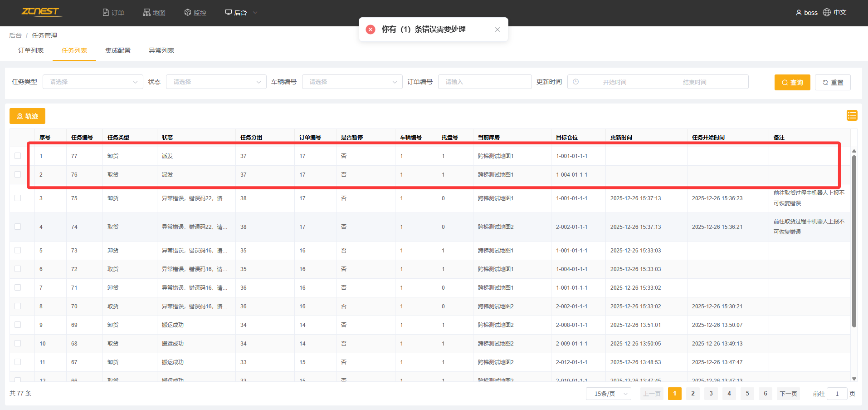Open the 监控 monitoring navigation item
Viewport: 868px width, 410px height.
pos(195,13)
